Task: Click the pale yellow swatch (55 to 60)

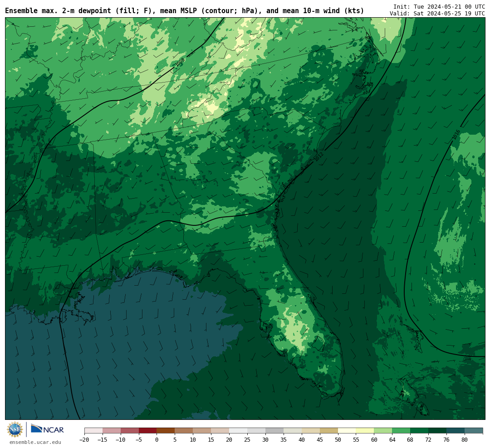Action: pos(365,431)
